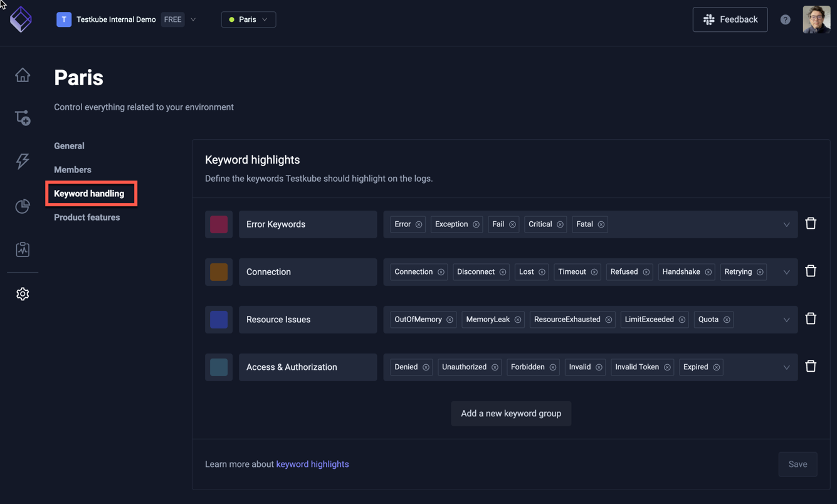
Task: Switch to the General settings section
Action: 69,145
